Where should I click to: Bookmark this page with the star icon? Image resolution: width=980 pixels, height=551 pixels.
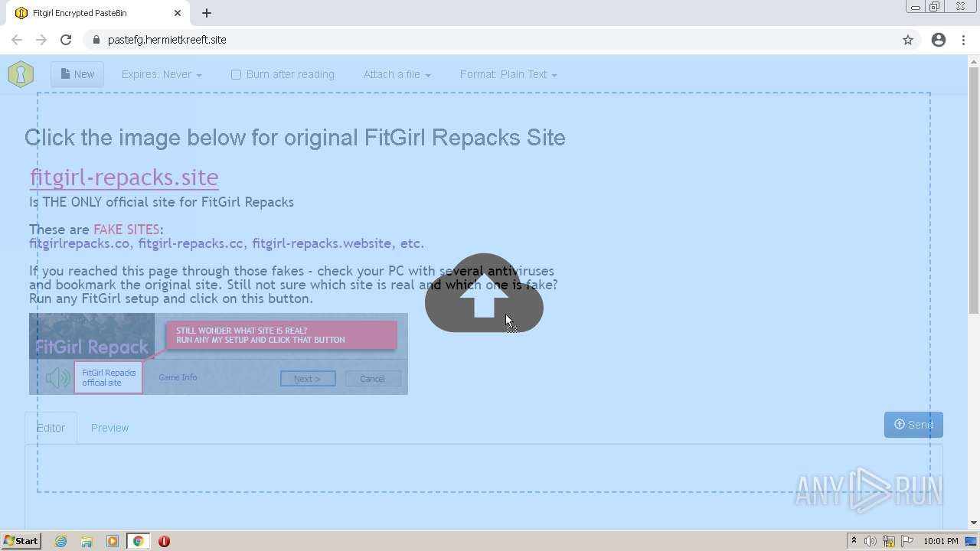(x=908, y=40)
